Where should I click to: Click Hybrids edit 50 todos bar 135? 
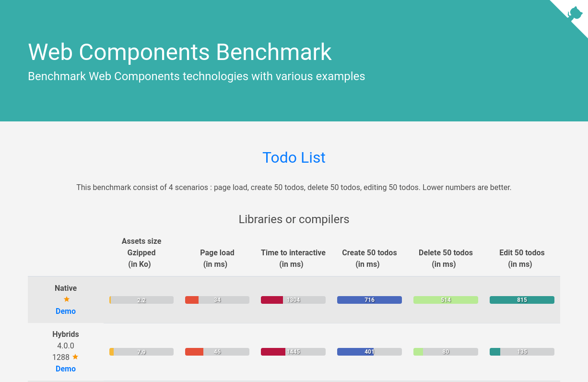coord(522,352)
